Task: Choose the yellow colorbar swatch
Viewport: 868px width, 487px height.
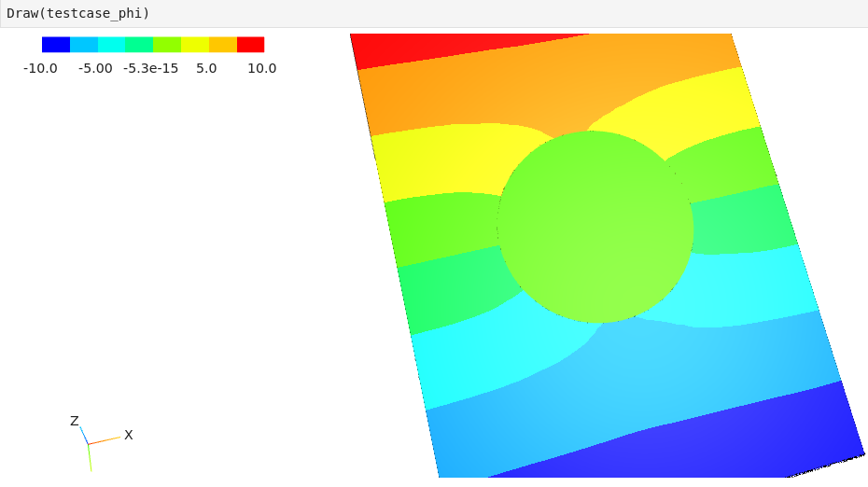Action: point(195,45)
